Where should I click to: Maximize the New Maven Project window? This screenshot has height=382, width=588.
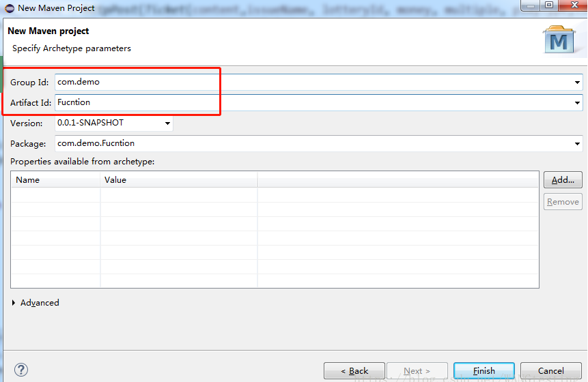pyautogui.click(x=549, y=5)
